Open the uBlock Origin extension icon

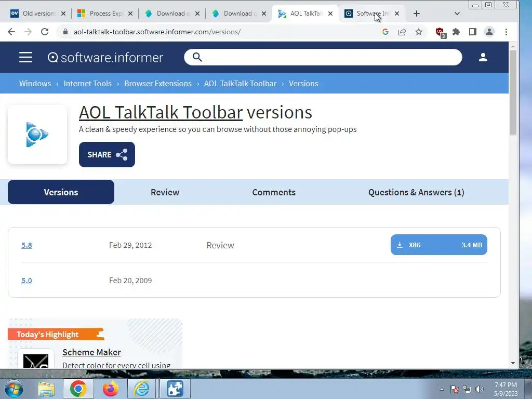click(x=441, y=32)
